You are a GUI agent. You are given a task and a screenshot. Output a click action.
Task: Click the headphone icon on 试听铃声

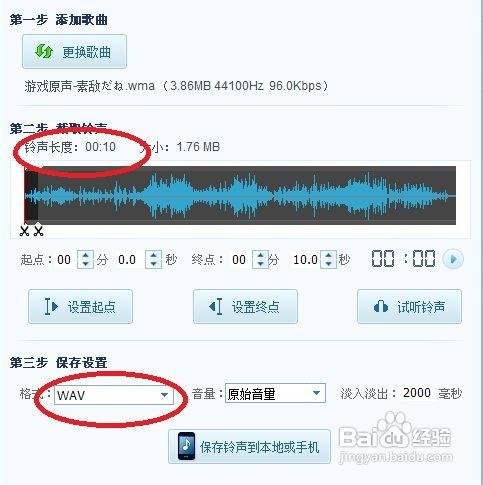coord(380,307)
